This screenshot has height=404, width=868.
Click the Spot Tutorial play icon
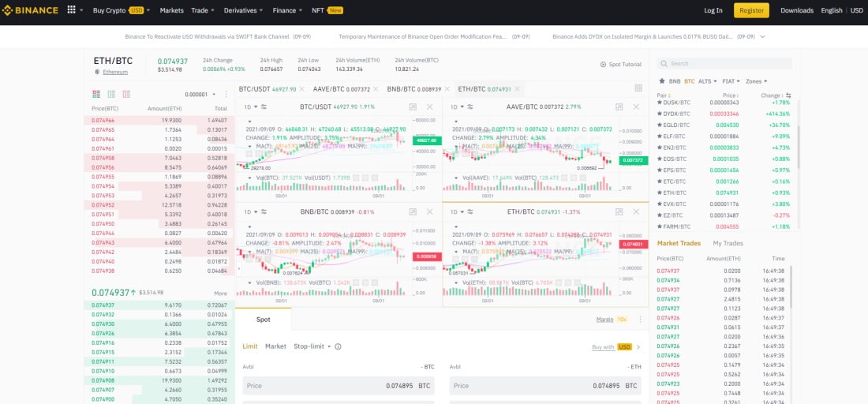604,64
